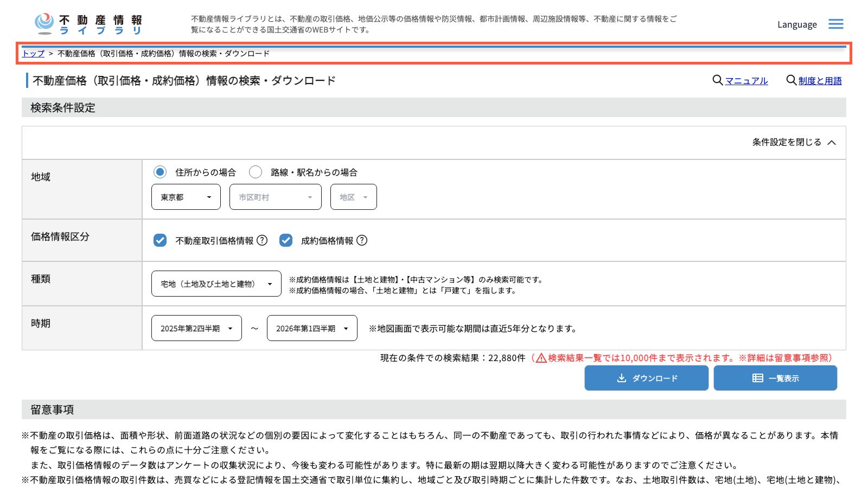Click the 価格情報区分 row label
This screenshot has width=868, height=488.
60,236
